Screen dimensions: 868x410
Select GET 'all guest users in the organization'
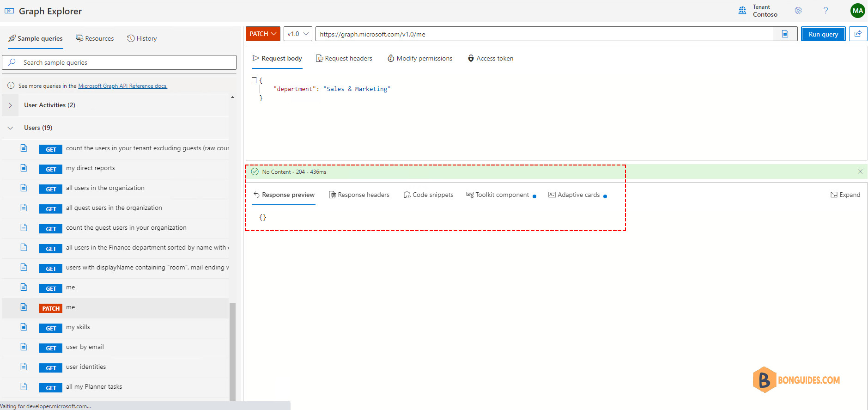pyautogui.click(x=115, y=208)
